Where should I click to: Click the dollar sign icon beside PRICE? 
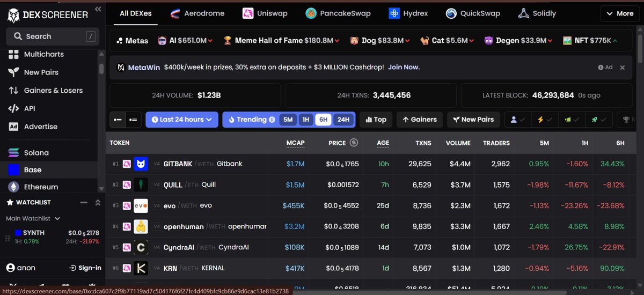point(354,143)
